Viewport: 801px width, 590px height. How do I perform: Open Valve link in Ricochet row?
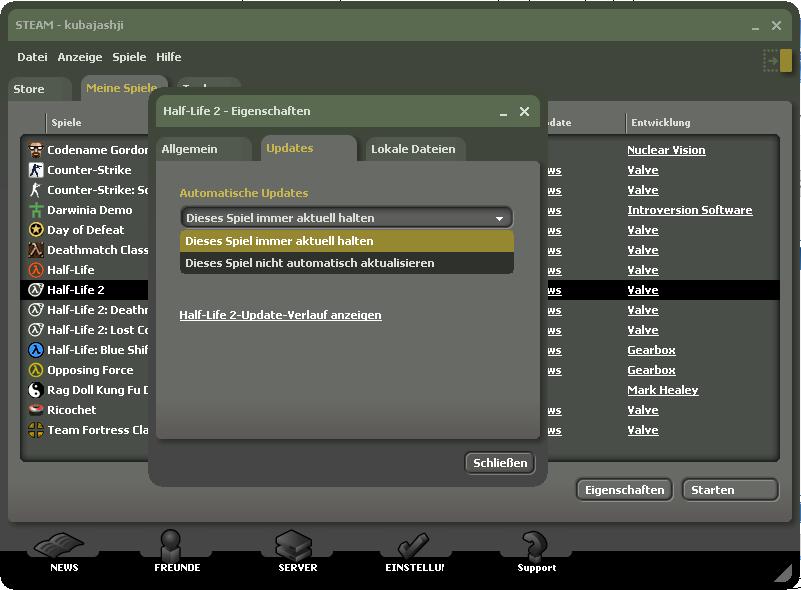(643, 410)
